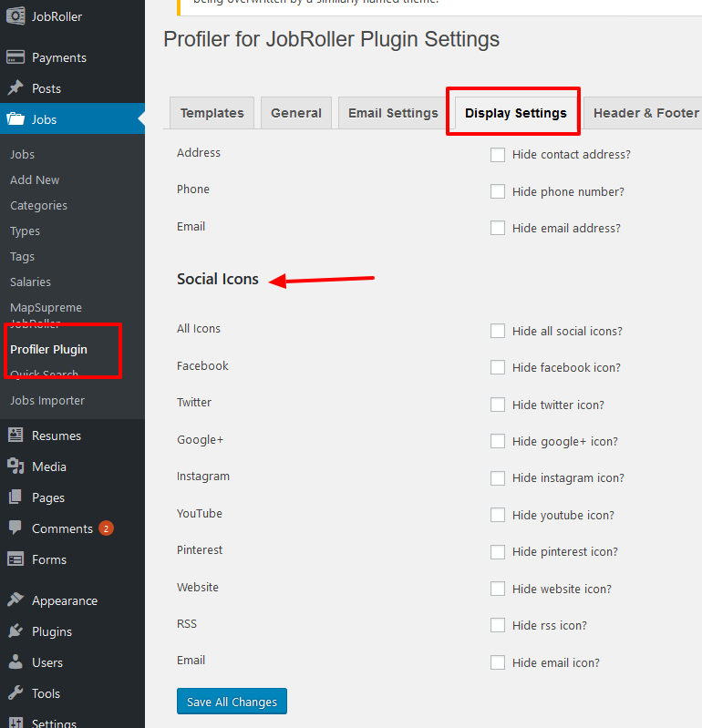Click the Posts pushpin icon
Screen dimensions: 702x728
point(15,87)
